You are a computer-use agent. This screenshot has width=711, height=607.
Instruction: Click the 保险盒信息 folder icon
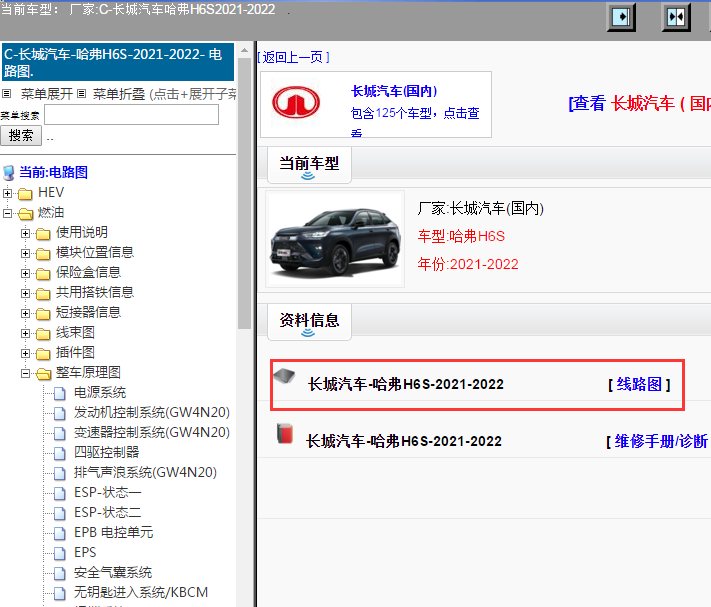(x=43, y=273)
